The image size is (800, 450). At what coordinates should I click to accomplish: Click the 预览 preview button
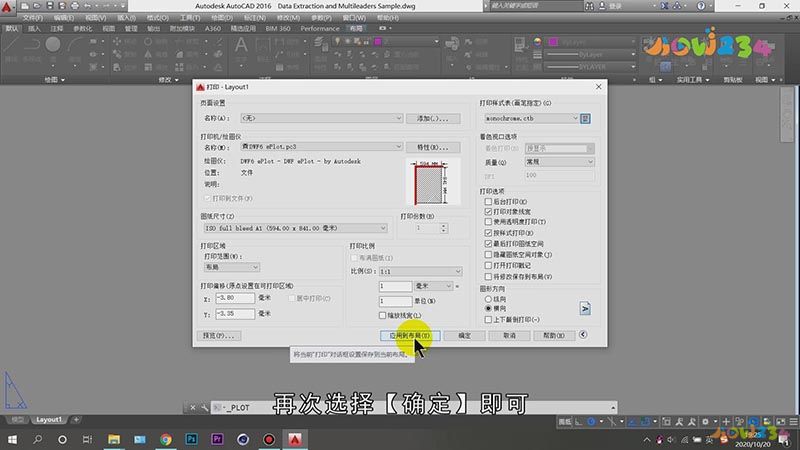point(219,336)
